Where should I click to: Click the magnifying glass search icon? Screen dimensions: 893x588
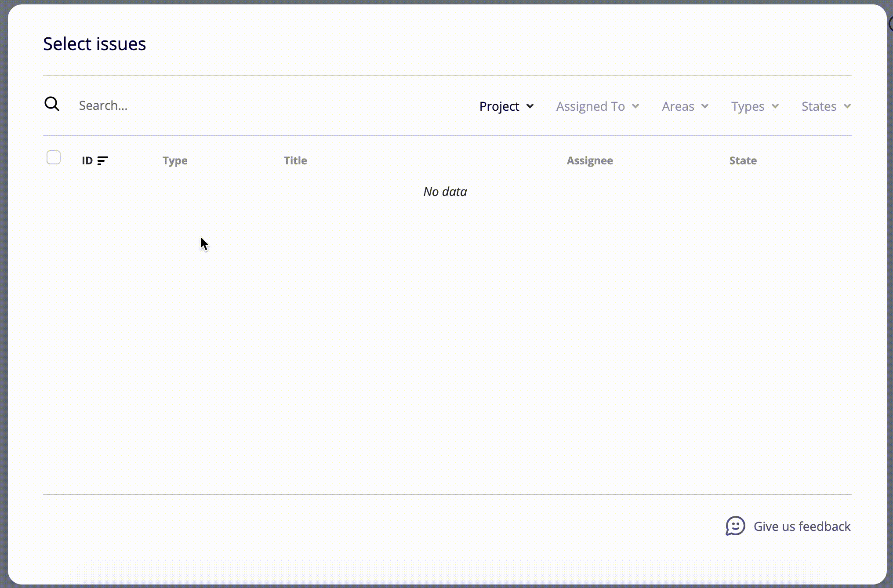pyautogui.click(x=52, y=104)
